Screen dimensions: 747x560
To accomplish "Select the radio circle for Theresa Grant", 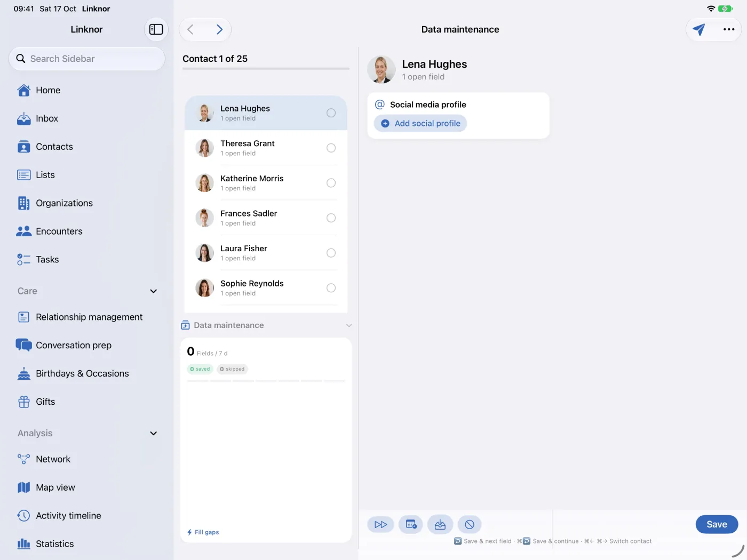I will (331, 148).
